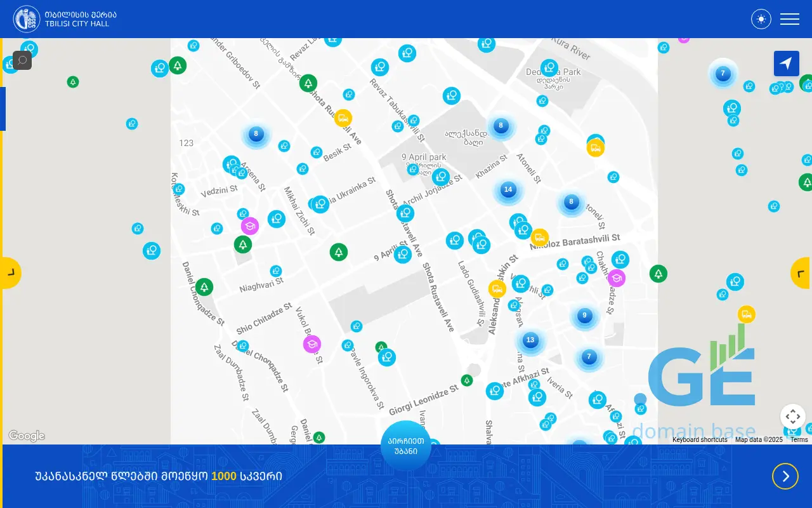
Task: Click the Google logo on the map
Action: click(27, 436)
